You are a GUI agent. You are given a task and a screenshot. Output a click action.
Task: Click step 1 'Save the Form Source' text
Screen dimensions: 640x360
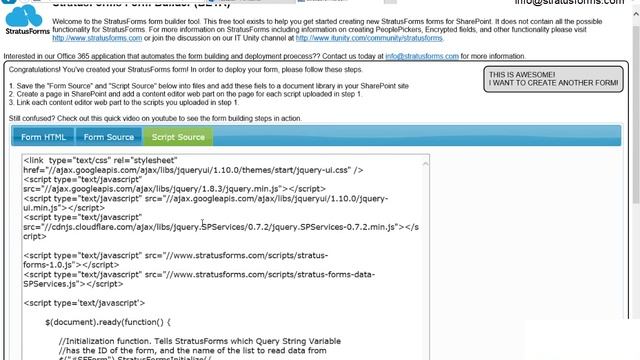coord(209,86)
